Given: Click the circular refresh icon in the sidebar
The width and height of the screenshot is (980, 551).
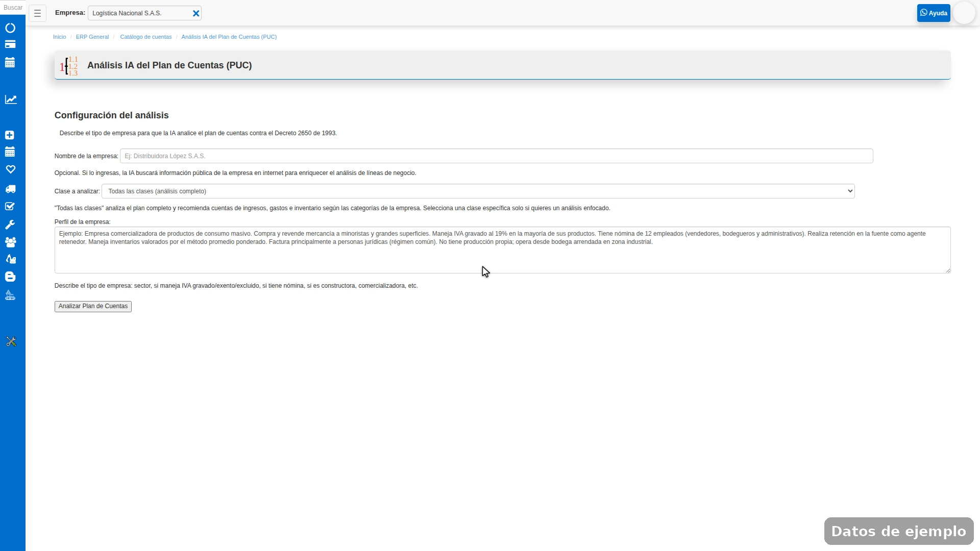Looking at the screenshot, I should (10, 28).
